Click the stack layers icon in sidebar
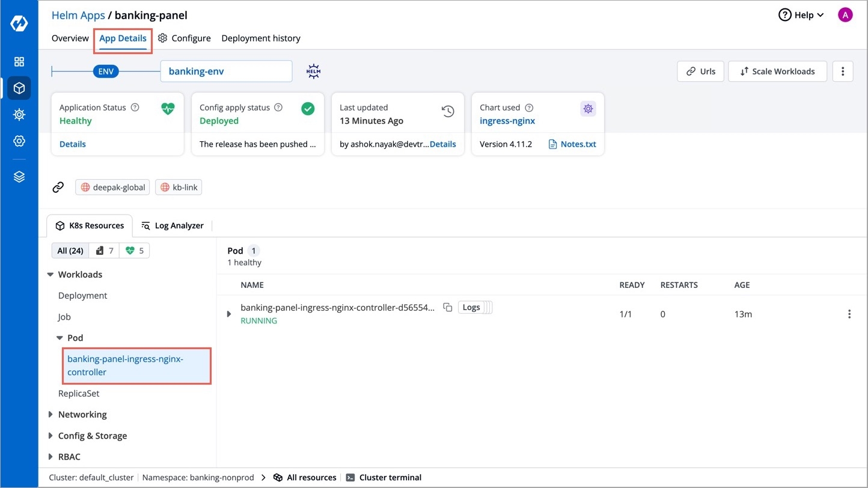Screen dimensions: 868x488 click(x=19, y=177)
